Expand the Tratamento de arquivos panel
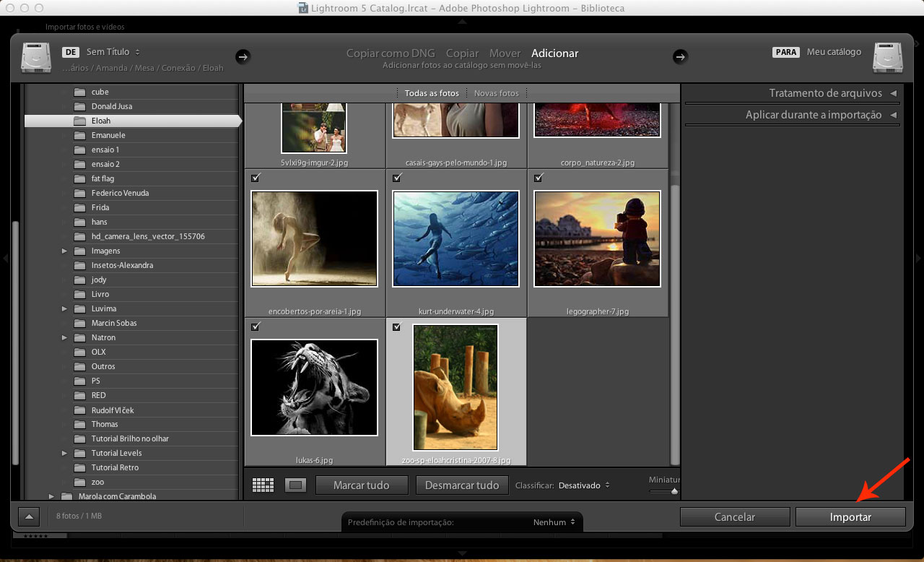This screenshot has width=924, height=562. point(893,93)
